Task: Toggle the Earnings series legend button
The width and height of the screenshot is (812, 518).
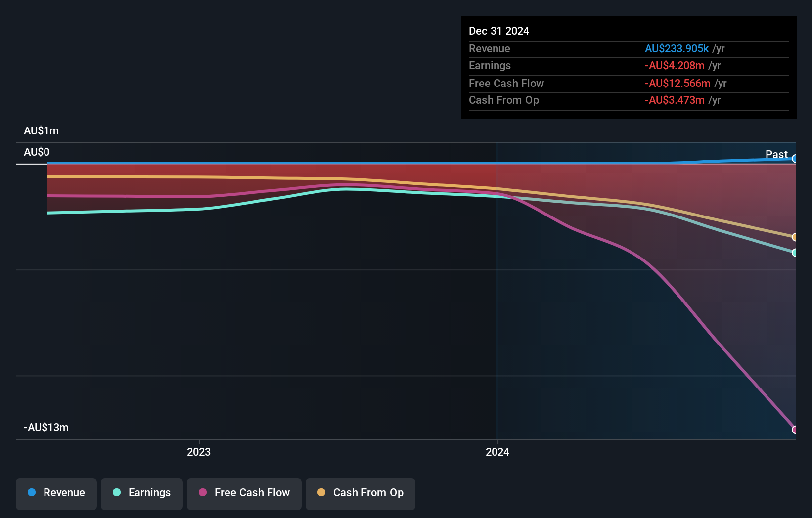Action: point(142,494)
